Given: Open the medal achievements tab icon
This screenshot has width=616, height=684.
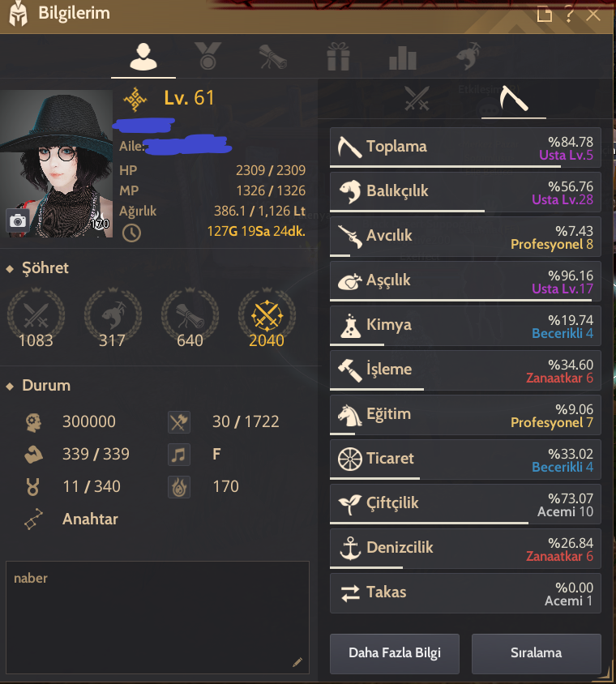Looking at the screenshot, I should 208,56.
